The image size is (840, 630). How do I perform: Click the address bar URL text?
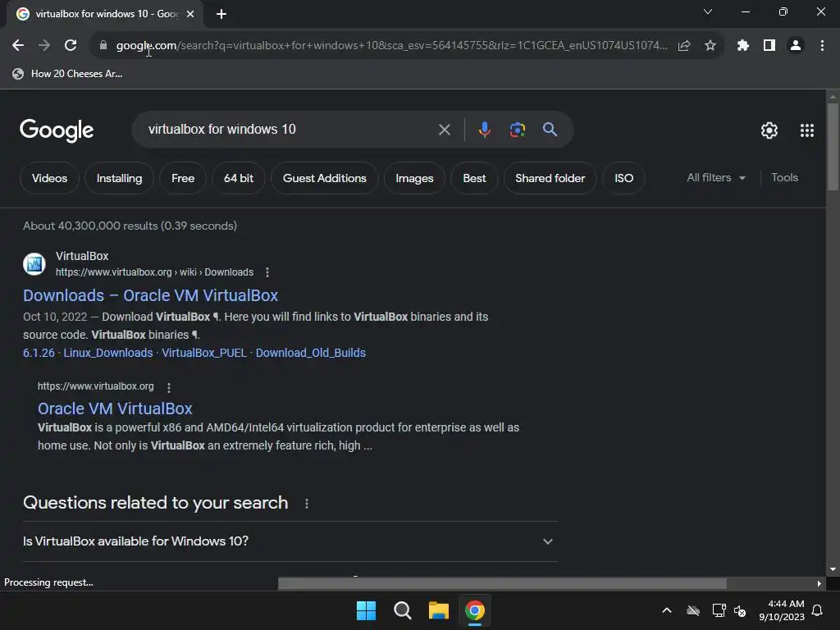click(391, 46)
